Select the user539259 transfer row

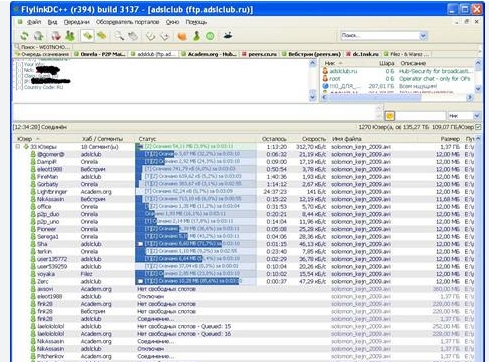pos(245,266)
